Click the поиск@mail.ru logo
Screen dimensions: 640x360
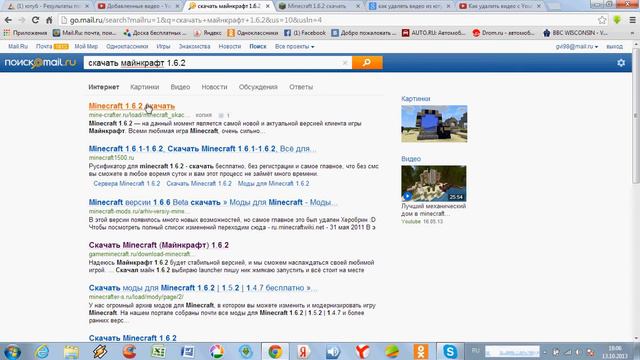(40, 62)
